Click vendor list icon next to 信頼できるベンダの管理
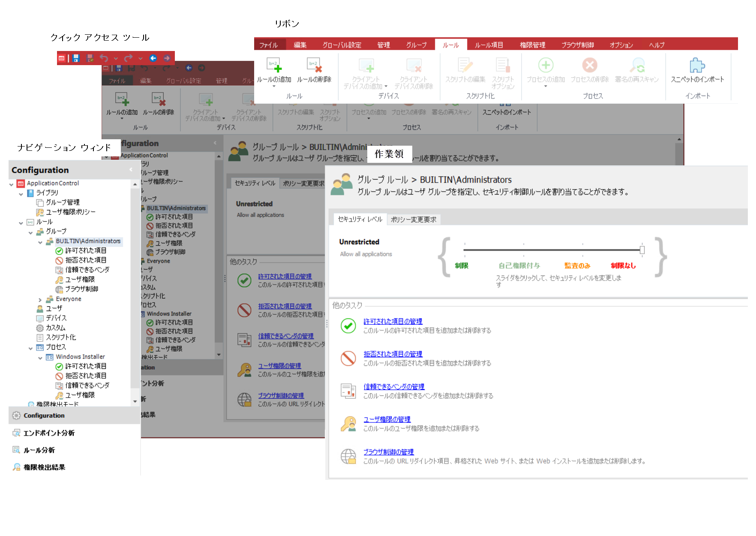 [348, 391]
